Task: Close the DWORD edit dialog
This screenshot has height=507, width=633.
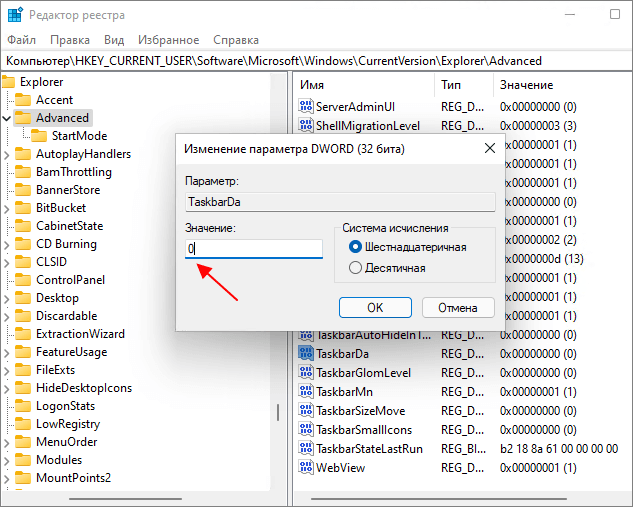Action: [490, 148]
